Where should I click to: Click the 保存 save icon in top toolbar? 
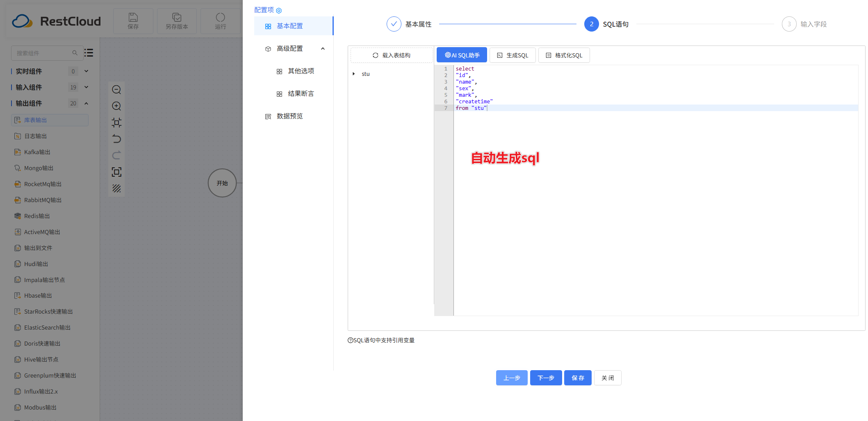click(x=133, y=17)
